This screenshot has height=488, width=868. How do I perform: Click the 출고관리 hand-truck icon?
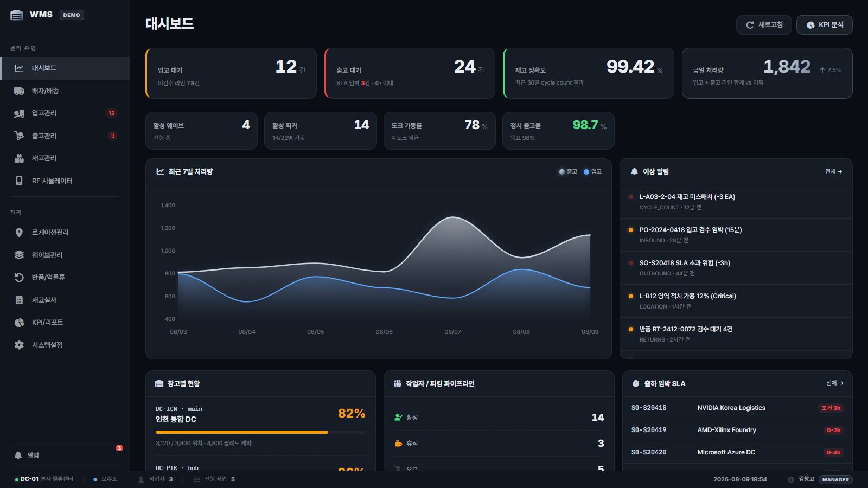(19, 136)
